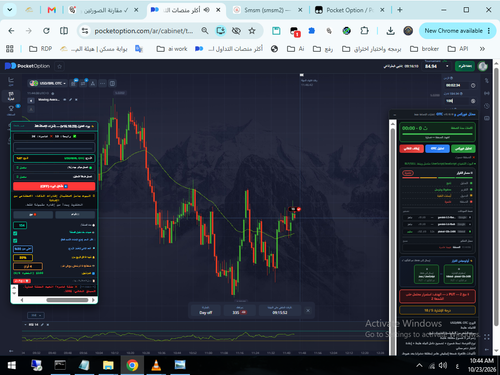Click the second icon in right sidebar strip
Viewport: 500px width, 375px height.
(x=487, y=93)
